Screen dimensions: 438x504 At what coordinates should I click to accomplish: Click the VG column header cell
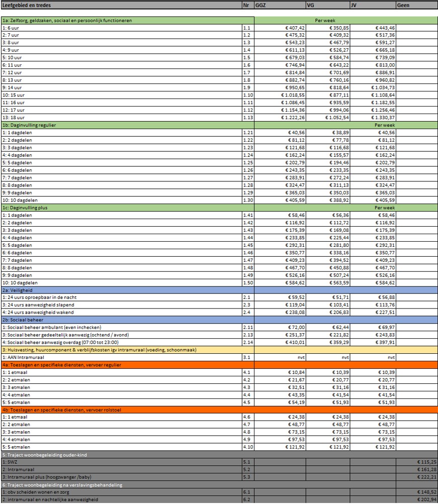[x=327, y=6]
